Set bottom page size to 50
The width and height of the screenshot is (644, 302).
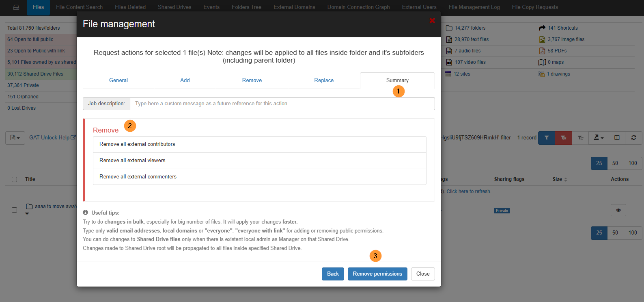pyautogui.click(x=615, y=232)
